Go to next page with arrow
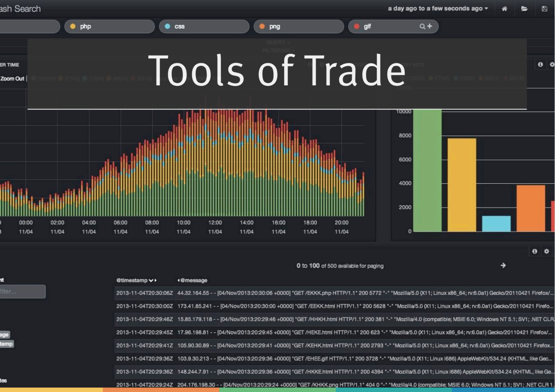Viewport: 555px width, 392px height. (503, 265)
